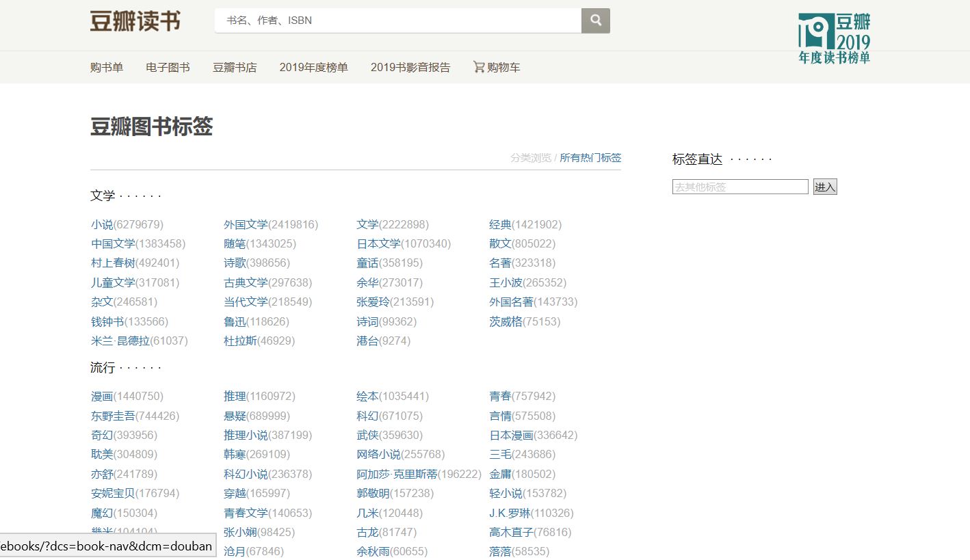Open the 日本漫画 tag

pos(511,435)
